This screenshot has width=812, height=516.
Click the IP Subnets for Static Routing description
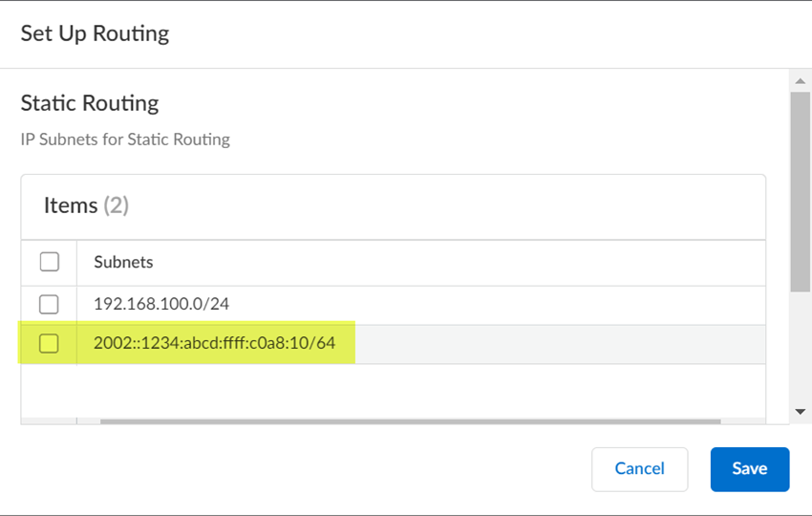click(x=125, y=140)
